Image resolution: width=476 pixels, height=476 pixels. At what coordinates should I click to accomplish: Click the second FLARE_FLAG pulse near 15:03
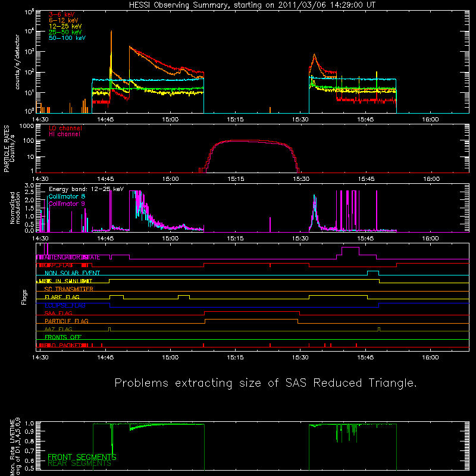184,295
